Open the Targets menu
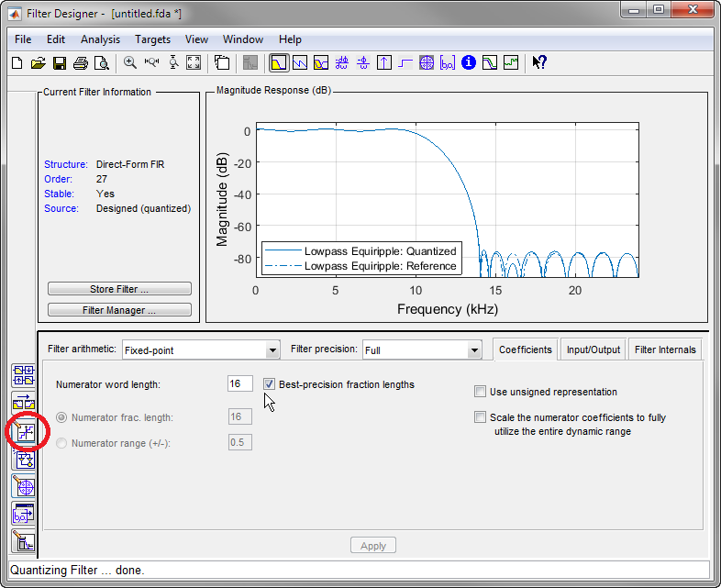 point(152,39)
